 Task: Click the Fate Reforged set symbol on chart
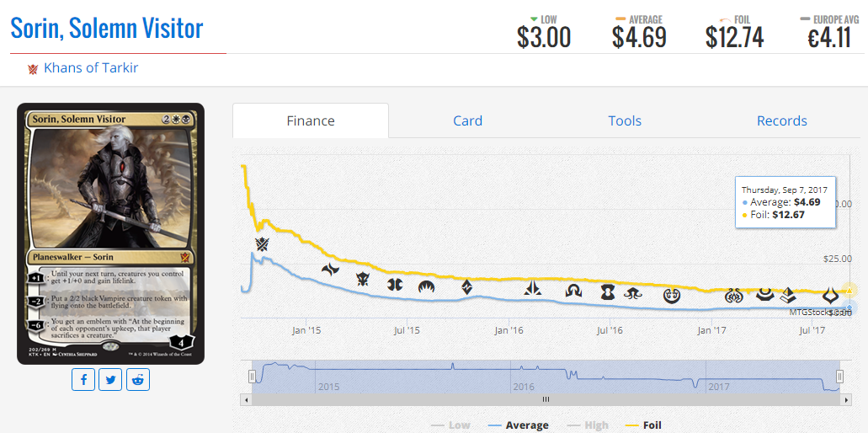coord(331,270)
